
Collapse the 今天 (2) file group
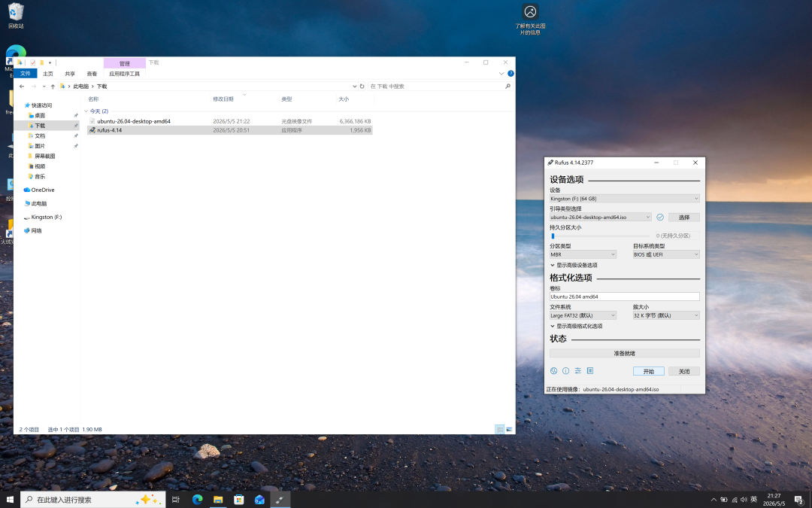click(x=86, y=111)
